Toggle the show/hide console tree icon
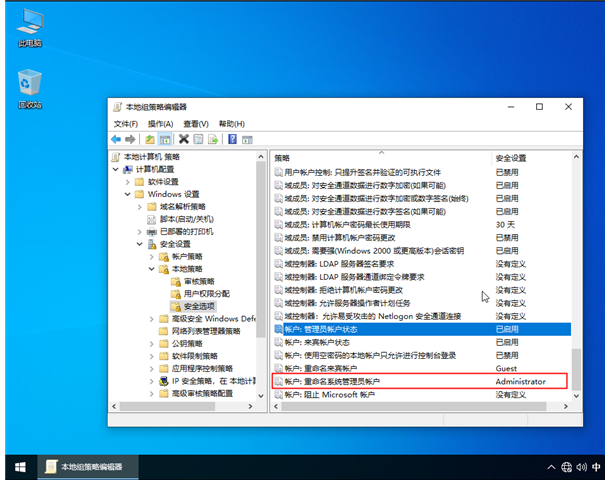The image size is (609, 483). (165, 139)
